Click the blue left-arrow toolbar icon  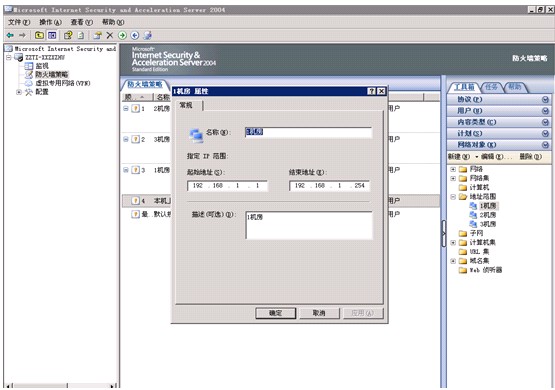pos(135,35)
